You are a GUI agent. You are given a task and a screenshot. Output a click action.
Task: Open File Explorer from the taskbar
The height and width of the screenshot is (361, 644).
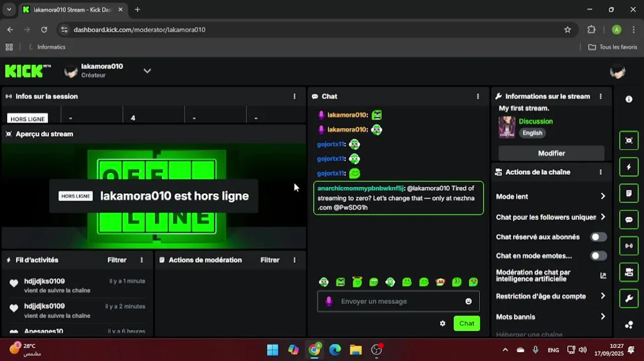(x=356, y=349)
